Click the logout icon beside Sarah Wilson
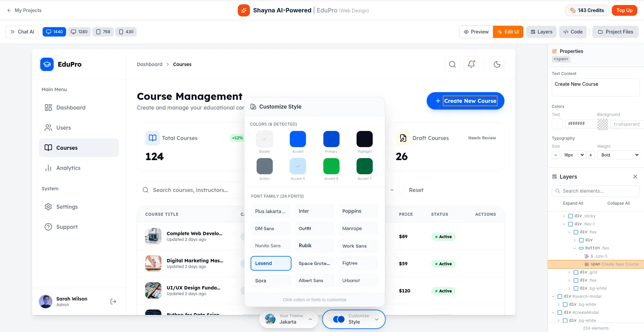The width and height of the screenshot is (644, 332). click(x=113, y=302)
